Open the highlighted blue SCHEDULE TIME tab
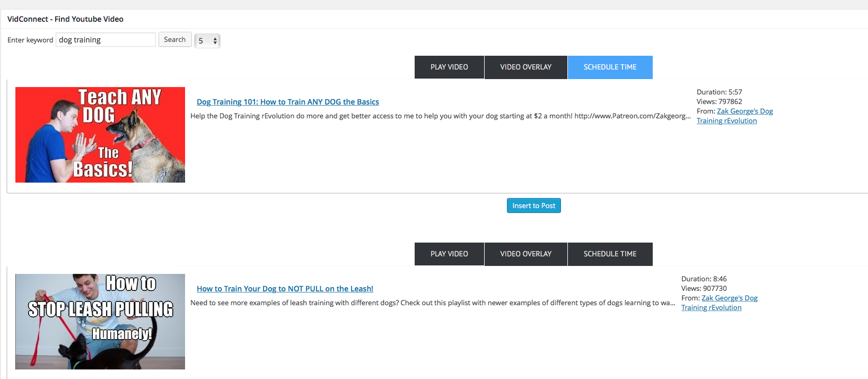 click(610, 67)
